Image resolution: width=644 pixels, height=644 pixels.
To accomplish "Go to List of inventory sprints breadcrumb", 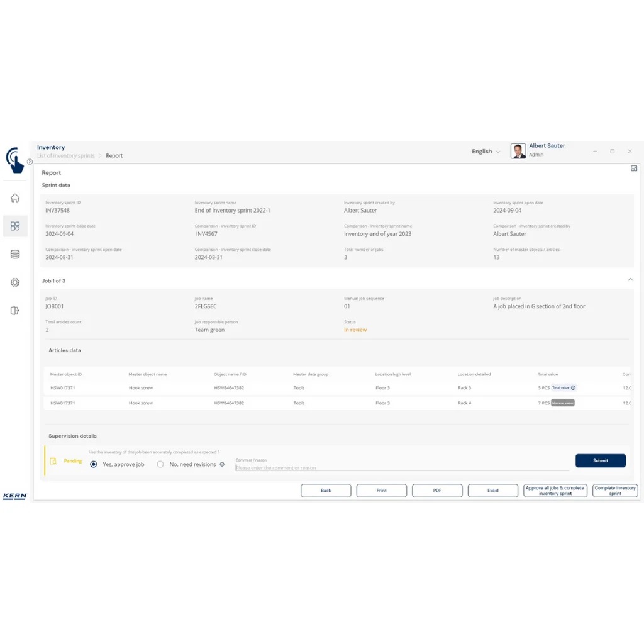I will click(x=65, y=156).
